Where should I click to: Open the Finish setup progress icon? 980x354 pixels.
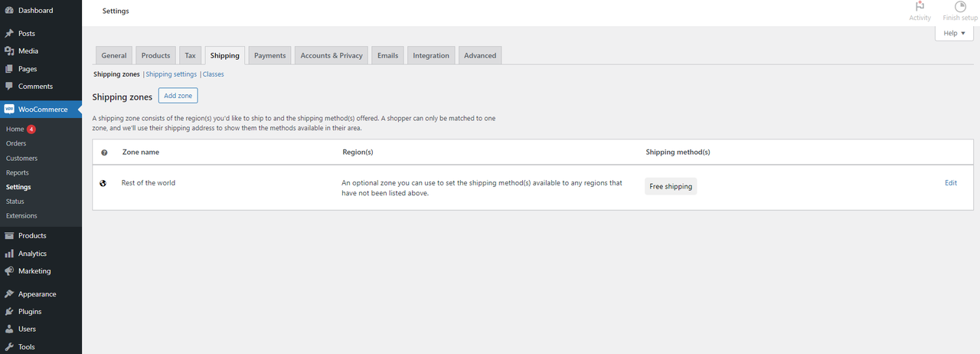pyautogui.click(x=960, y=11)
